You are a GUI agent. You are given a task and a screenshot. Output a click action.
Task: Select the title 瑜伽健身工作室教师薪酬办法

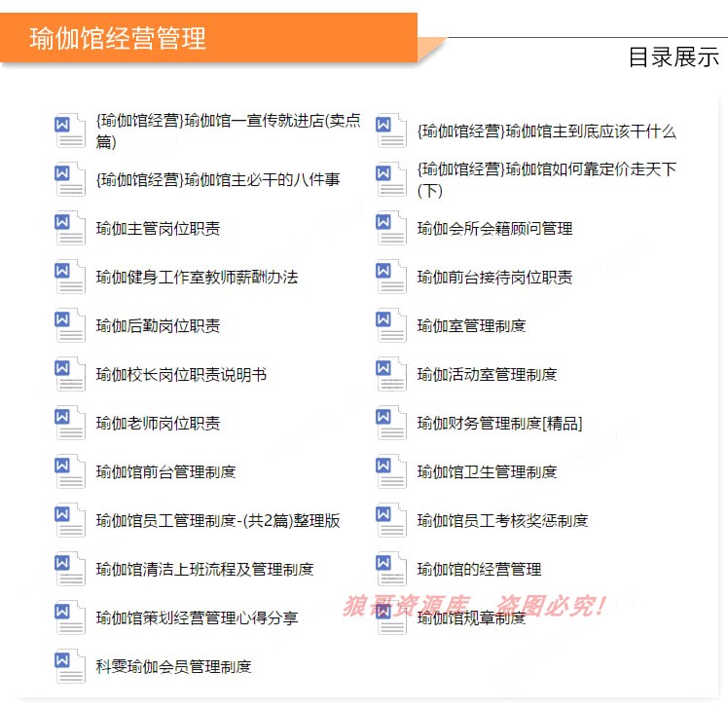point(197,278)
